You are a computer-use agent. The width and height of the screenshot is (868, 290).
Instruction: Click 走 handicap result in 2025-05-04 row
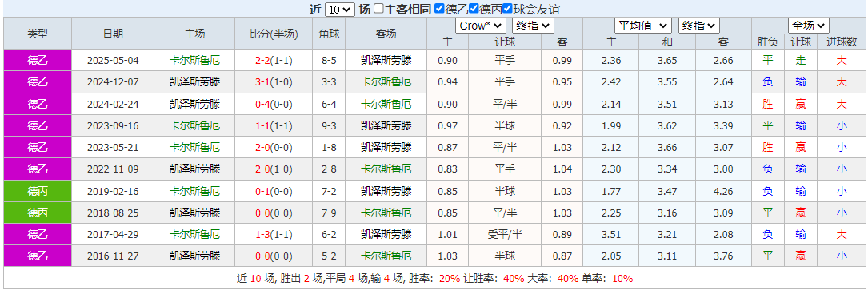point(801,60)
